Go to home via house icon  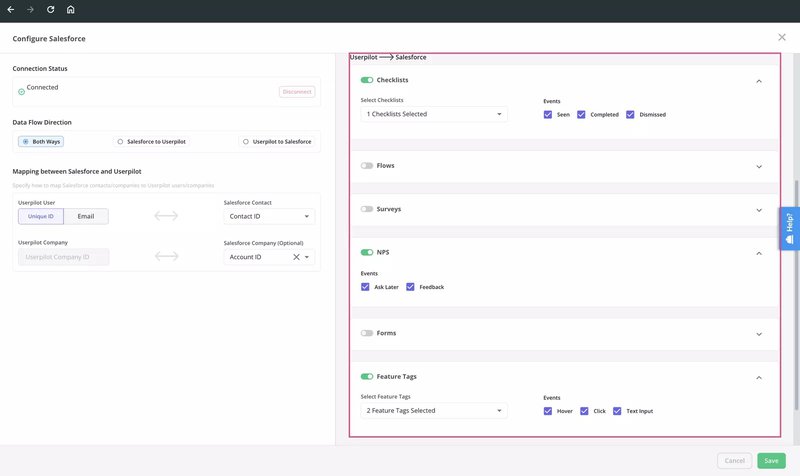tap(70, 9)
